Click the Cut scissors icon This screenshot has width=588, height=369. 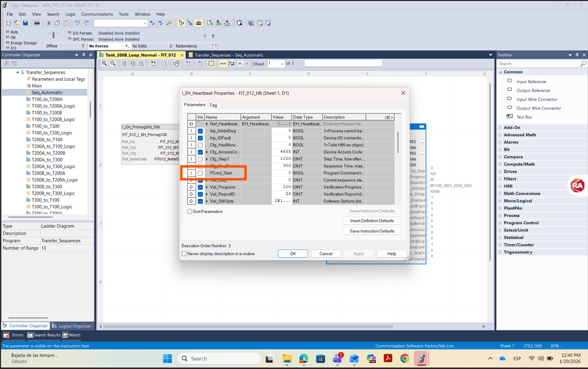(x=49, y=23)
